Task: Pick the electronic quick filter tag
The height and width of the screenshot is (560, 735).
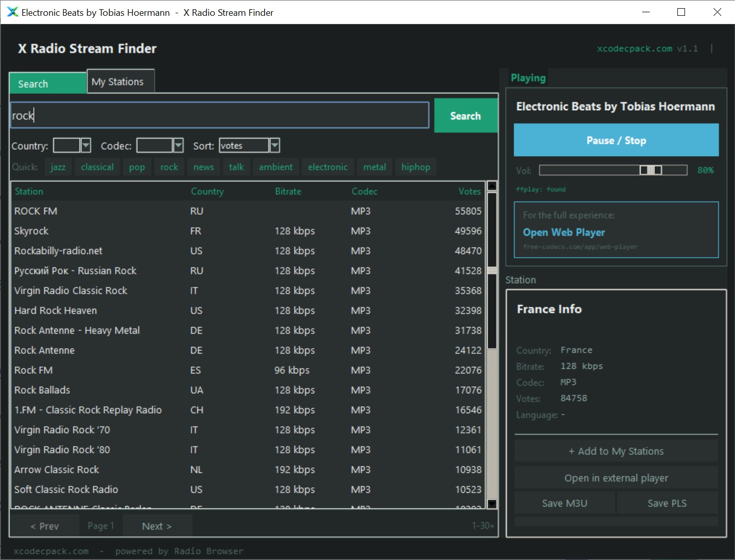Action: [x=327, y=167]
